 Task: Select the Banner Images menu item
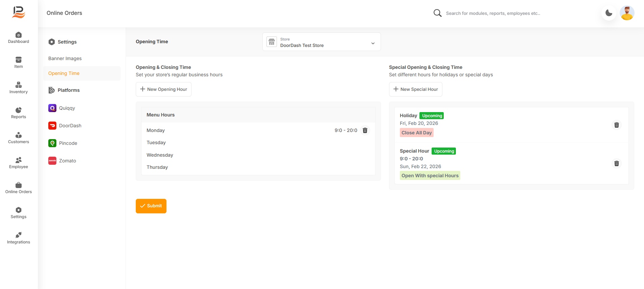65,58
